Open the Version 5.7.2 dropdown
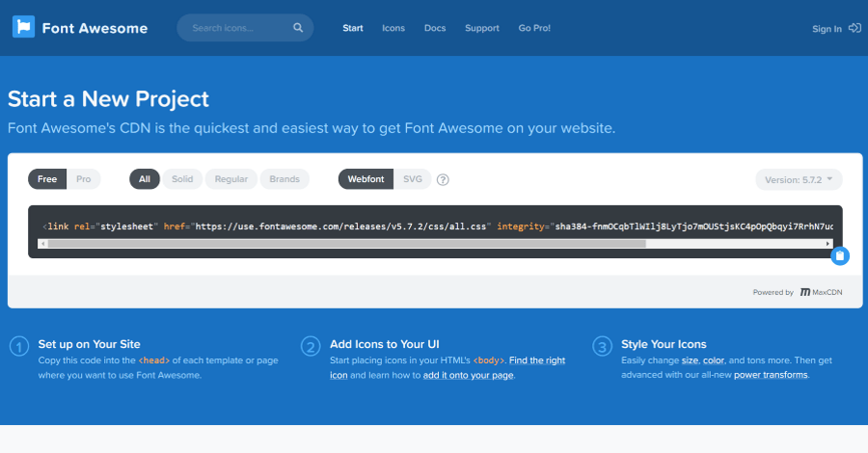The image size is (868, 453). point(799,180)
